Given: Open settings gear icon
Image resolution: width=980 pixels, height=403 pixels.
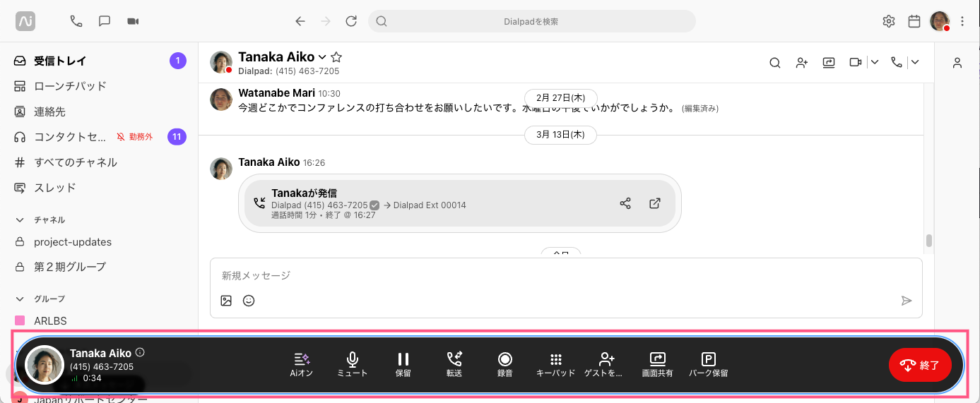Looking at the screenshot, I should (889, 21).
